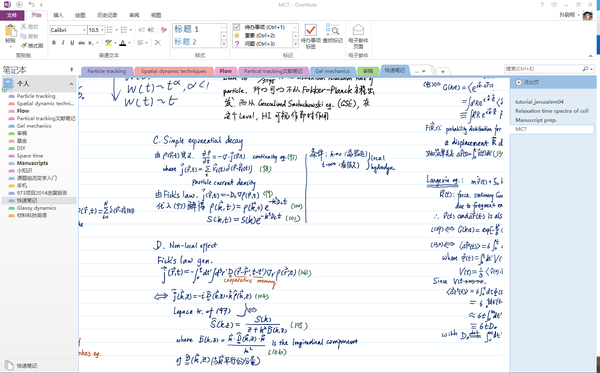Open the Insert ribbon tab
The height and width of the screenshot is (373, 600).
[58, 15]
